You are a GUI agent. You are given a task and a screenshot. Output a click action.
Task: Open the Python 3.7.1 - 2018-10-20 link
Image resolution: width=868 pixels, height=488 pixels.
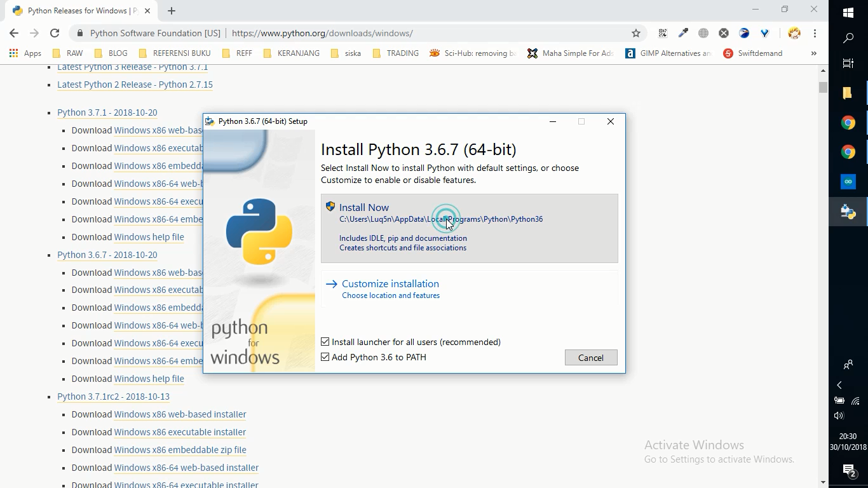pos(107,112)
